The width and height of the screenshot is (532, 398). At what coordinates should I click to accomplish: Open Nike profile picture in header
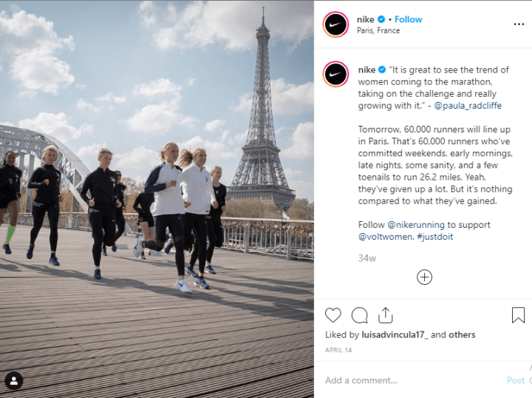335,24
